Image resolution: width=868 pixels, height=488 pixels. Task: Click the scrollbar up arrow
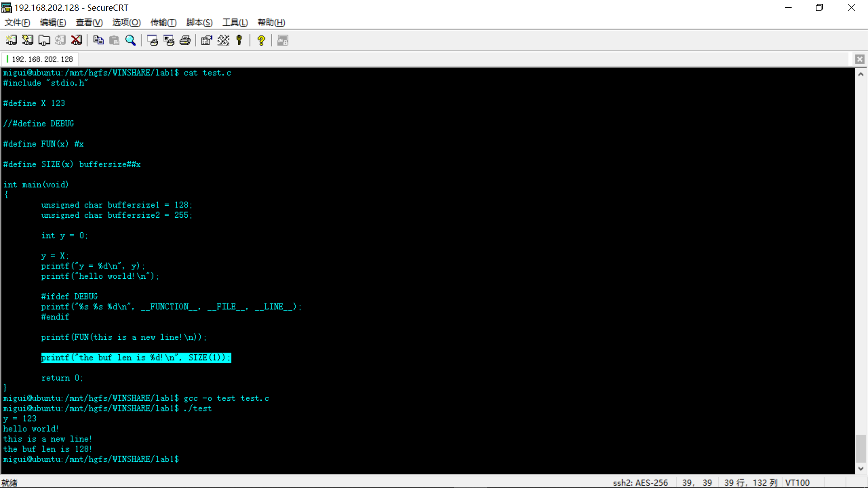click(x=861, y=75)
